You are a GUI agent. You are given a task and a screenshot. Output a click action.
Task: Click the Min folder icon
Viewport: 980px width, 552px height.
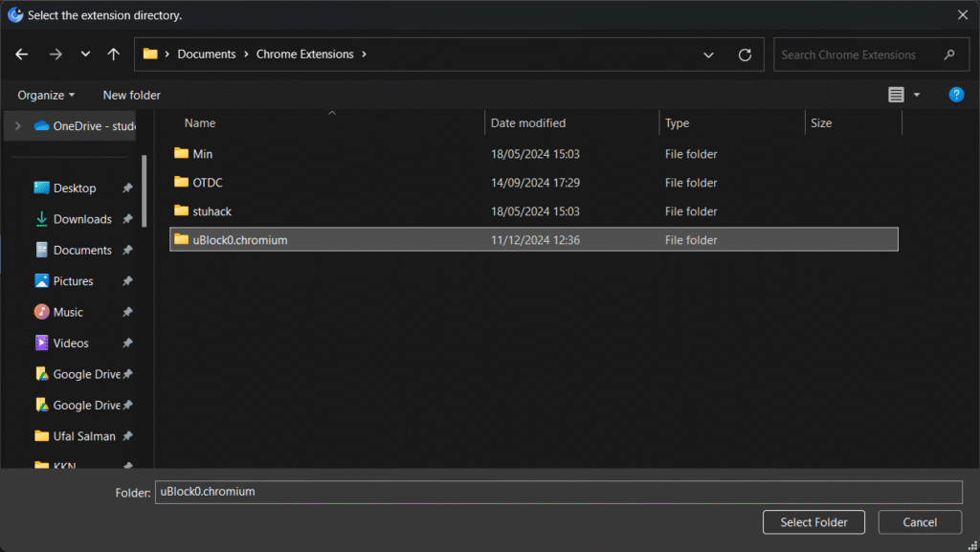tap(181, 153)
